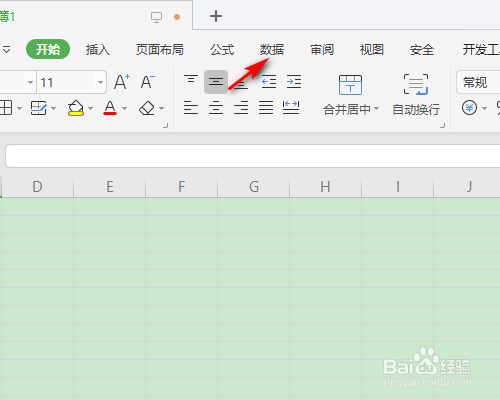The image size is (500, 400).
Task: Add a new document tab with plus
Action: [216, 16]
